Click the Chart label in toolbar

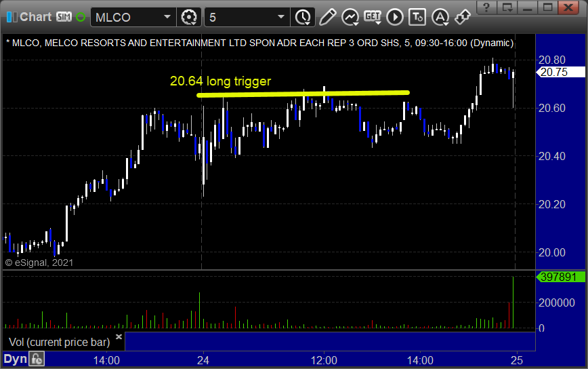(36, 17)
